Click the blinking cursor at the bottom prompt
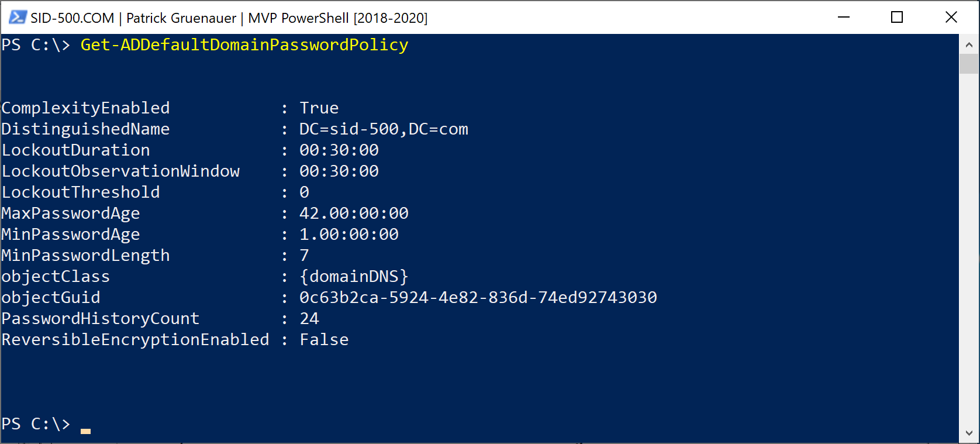Viewport: 980px width, 444px height. tap(85, 431)
